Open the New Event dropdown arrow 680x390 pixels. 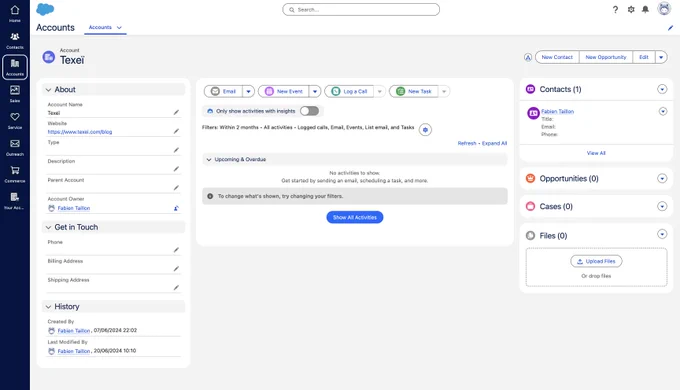tap(315, 92)
